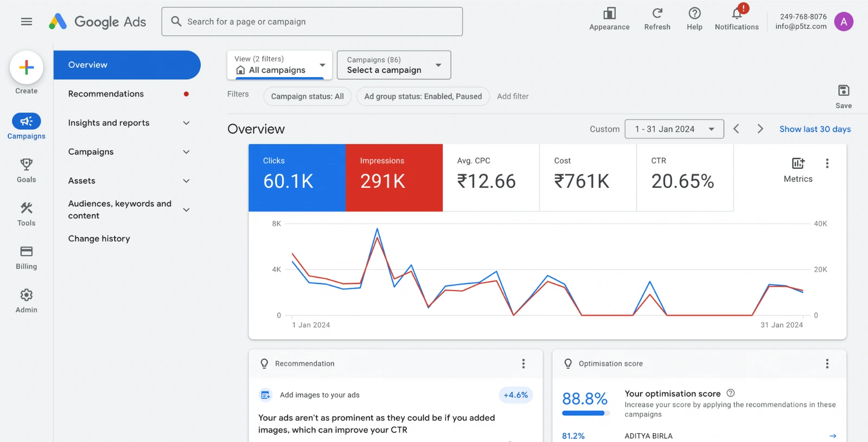Click the 31 Jan 2024 axis label
868x442 pixels.
click(782, 325)
